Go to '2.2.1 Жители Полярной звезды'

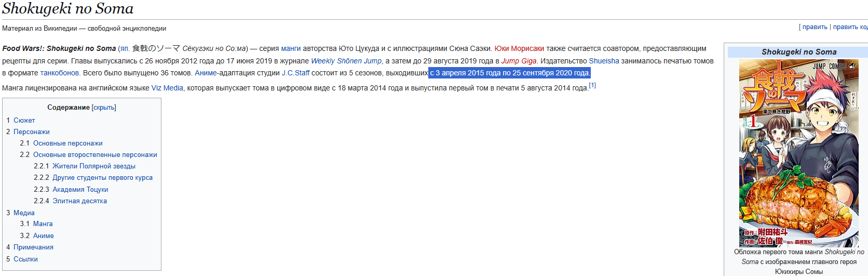(x=85, y=166)
